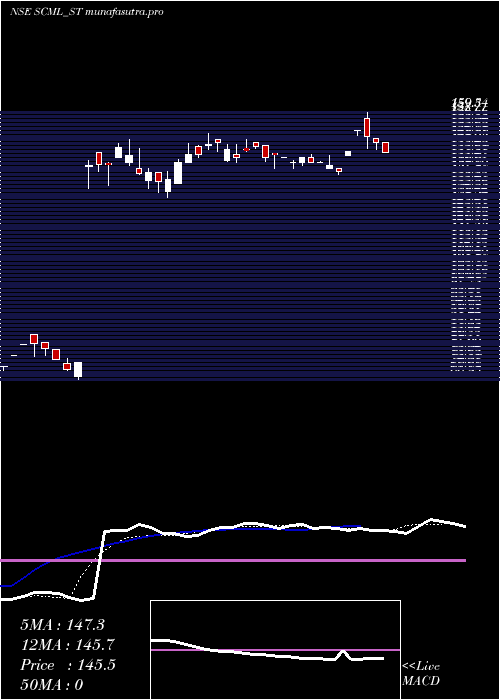
Task: Select the 12MA : 145.7 value
Action: tap(67, 645)
